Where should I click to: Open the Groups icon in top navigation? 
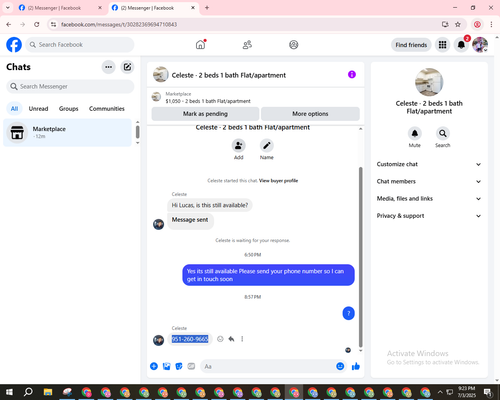[294, 45]
